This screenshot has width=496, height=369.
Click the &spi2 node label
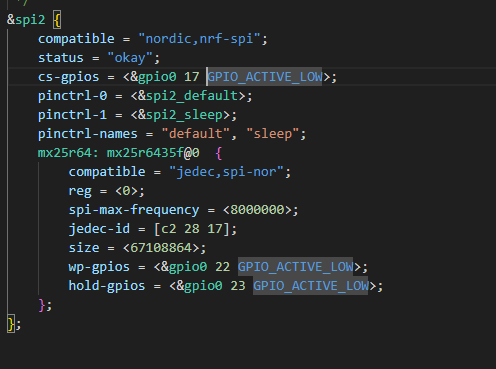pos(26,20)
